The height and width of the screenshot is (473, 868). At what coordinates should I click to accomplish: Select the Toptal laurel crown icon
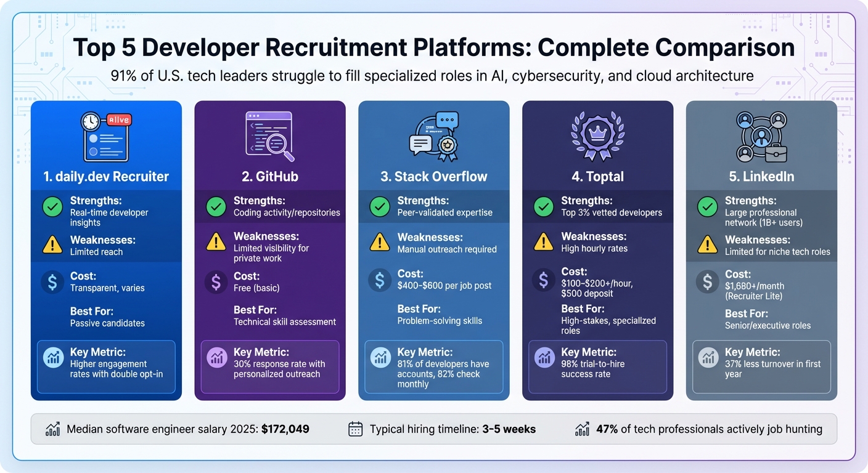click(597, 135)
